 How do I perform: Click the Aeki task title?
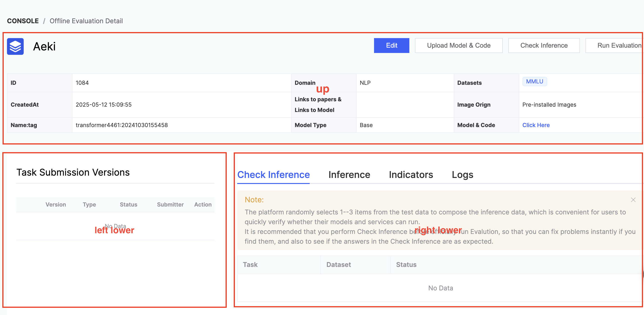click(x=44, y=46)
